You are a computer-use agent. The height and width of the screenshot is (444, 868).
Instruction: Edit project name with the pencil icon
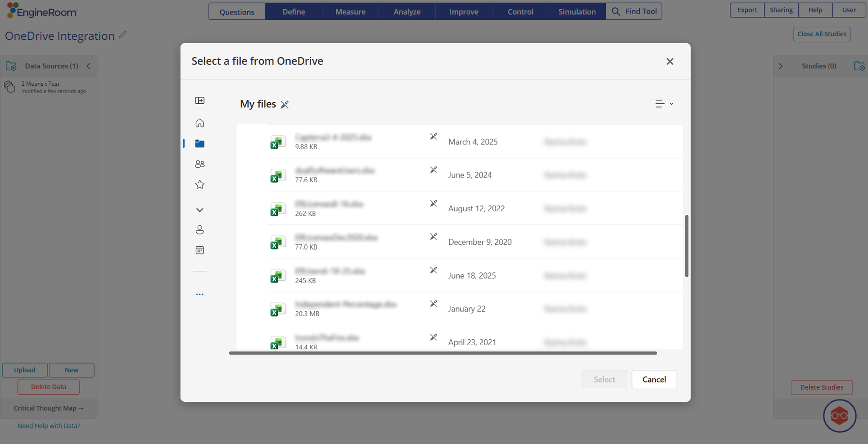coord(123,35)
